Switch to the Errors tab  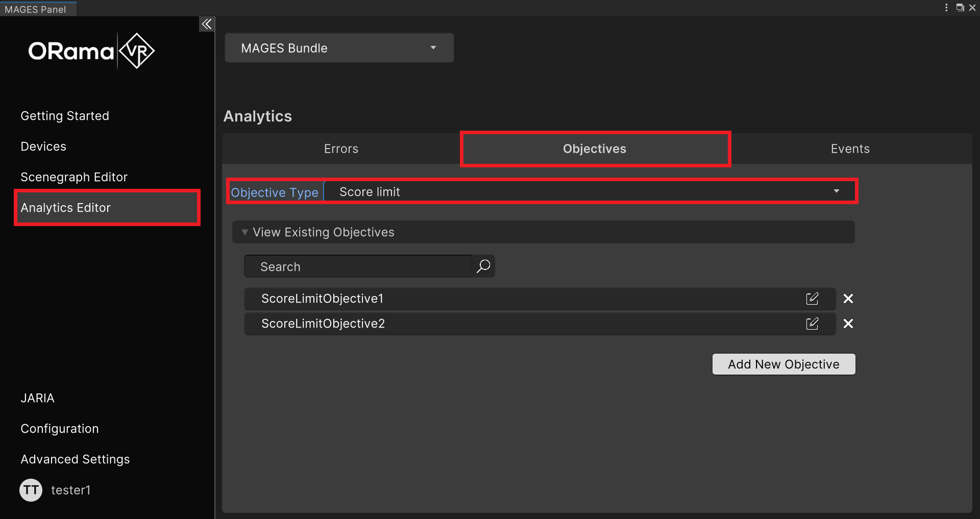[341, 149]
